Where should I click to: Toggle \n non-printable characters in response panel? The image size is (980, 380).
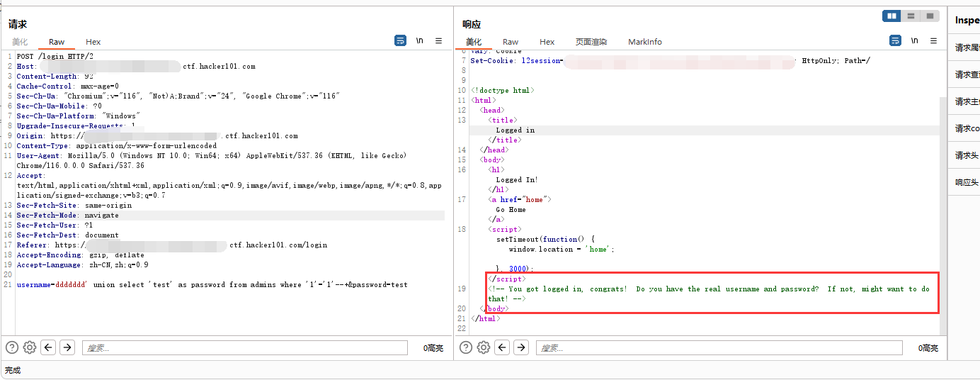(915, 41)
